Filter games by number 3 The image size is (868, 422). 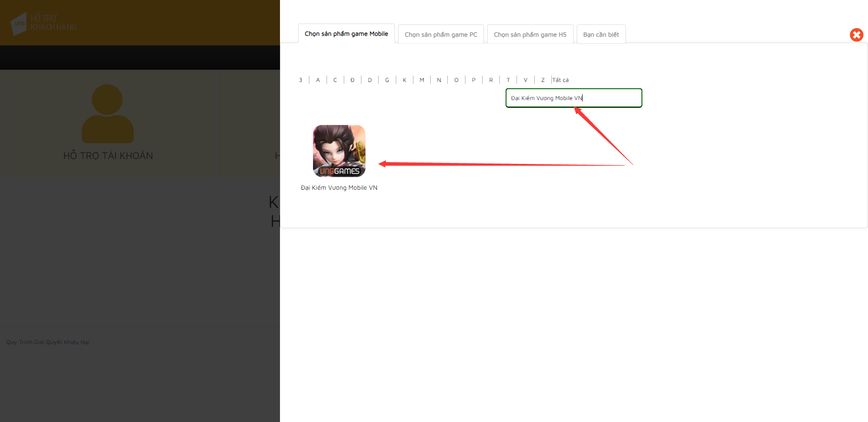tap(301, 80)
